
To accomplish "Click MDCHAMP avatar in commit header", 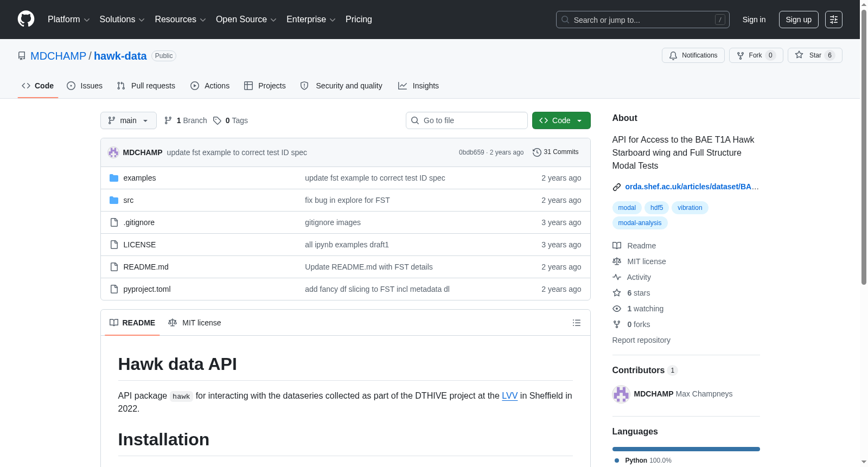I will coord(113,152).
